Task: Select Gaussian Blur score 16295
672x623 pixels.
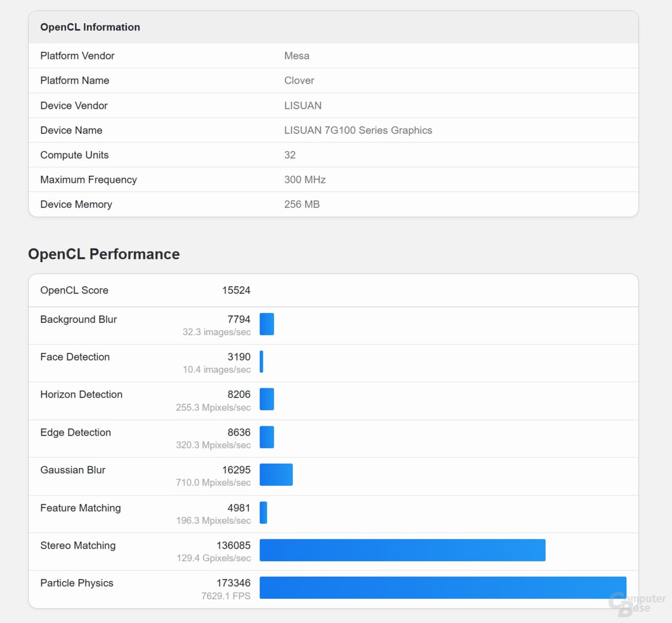Action: 236,470
